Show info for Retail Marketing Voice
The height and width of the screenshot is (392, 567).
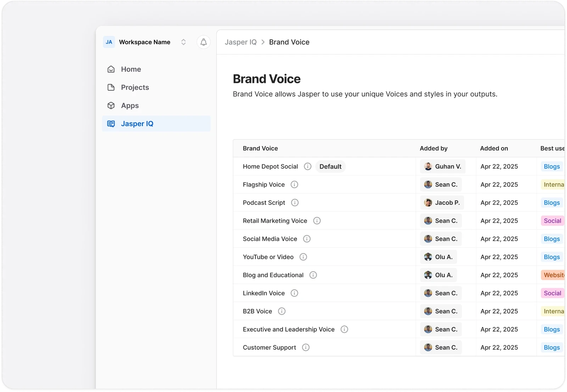[x=317, y=221]
